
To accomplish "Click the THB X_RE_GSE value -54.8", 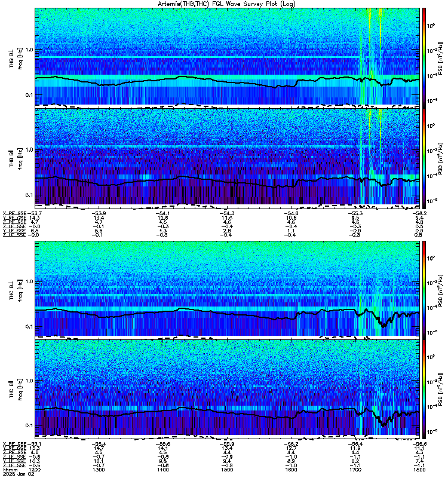I will [291, 213].
